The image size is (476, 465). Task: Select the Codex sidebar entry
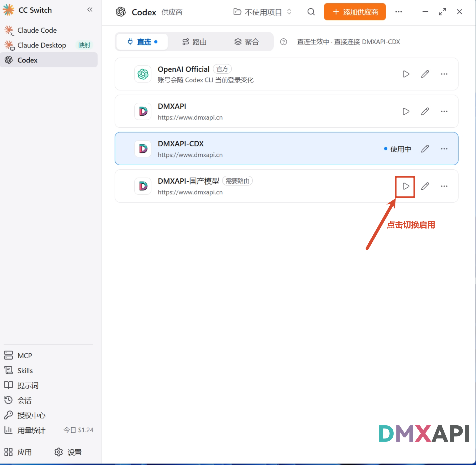(49, 60)
